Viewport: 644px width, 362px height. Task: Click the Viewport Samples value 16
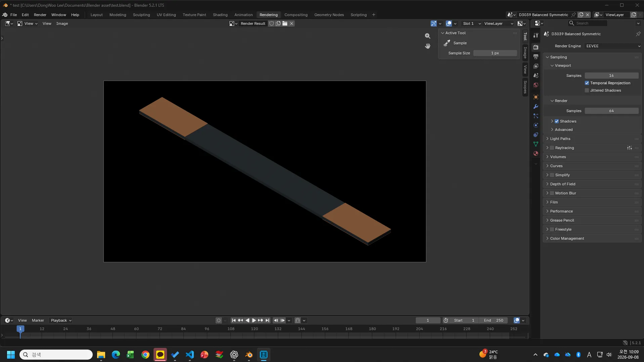click(x=611, y=76)
